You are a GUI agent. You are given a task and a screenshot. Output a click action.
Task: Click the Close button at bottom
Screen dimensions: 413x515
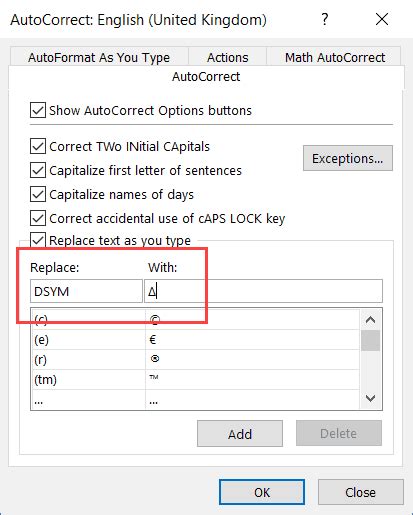pyautogui.click(x=360, y=492)
